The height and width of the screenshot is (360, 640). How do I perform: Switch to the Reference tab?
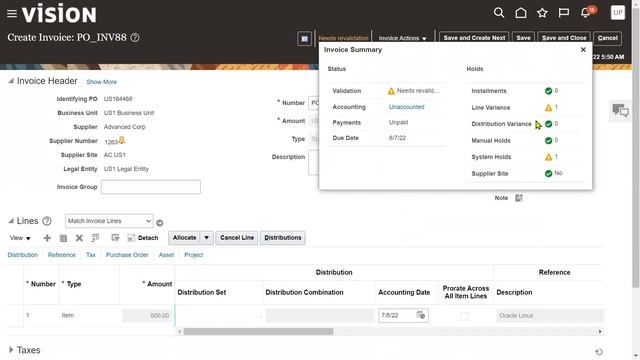[x=62, y=255]
